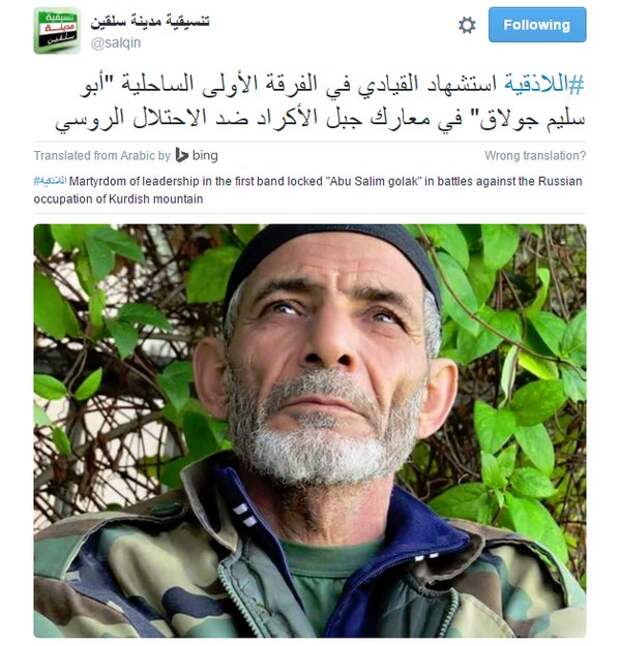Open the gear dropdown for user actions
The height and width of the screenshot is (646, 620).
point(467,25)
